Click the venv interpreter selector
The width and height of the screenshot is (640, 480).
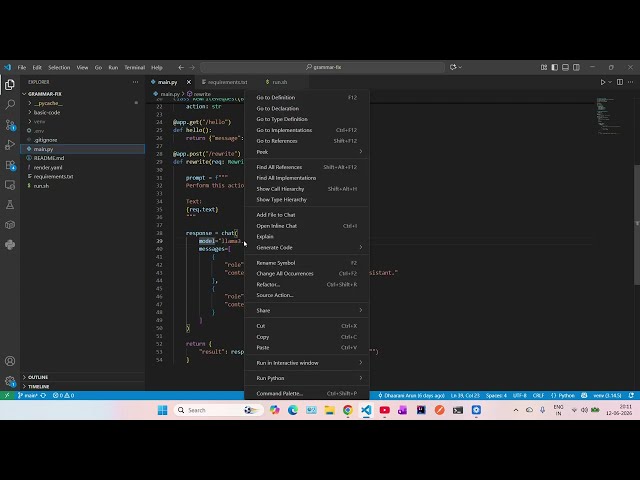coord(607,396)
